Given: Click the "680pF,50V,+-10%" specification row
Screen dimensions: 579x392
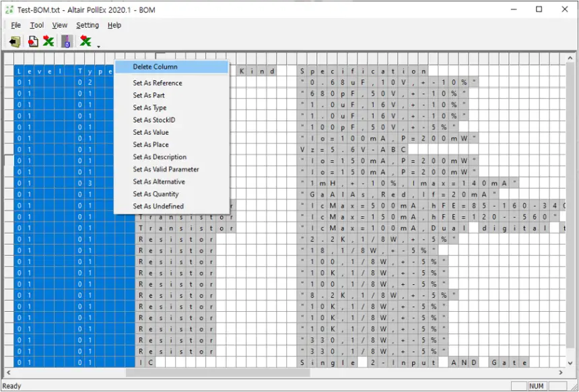Looking at the screenshot, I should tap(383, 94).
